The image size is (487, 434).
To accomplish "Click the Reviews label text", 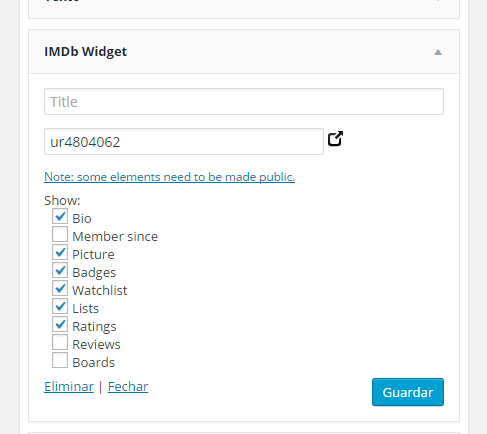I will tap(96, 345).
